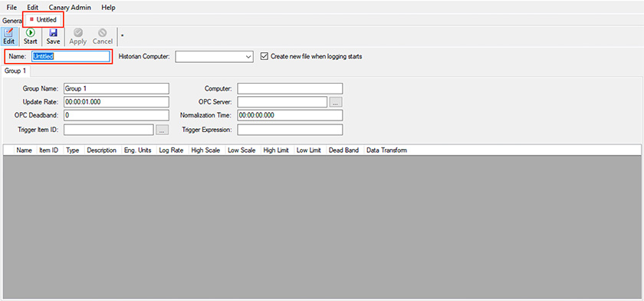Click the Trigger Expression field
This screenshot has height=301, width=644.
pos(290,130)
